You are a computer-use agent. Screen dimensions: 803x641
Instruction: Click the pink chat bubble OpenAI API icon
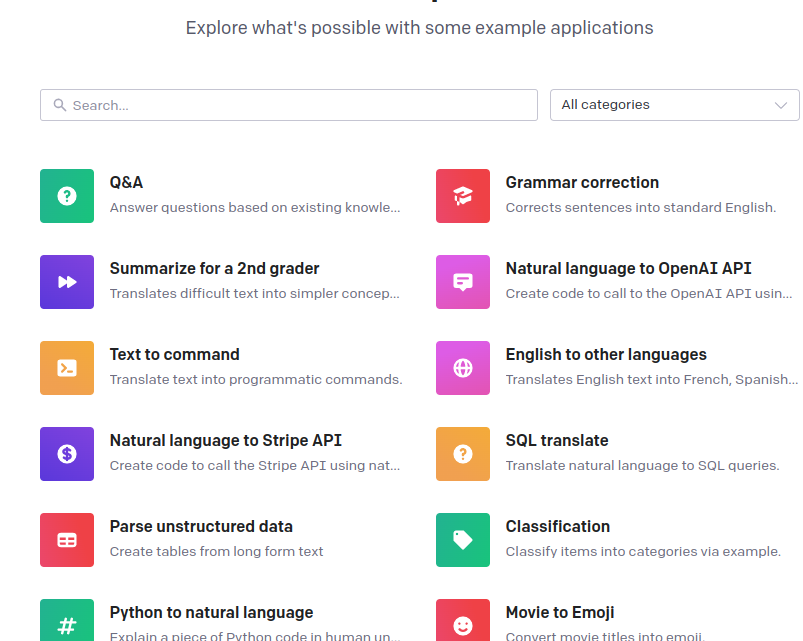click(463, 282)
